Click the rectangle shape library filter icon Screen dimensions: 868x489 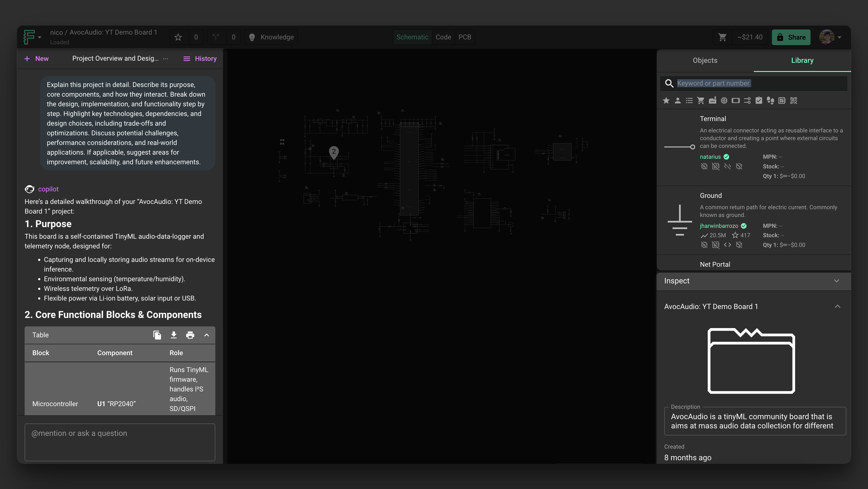(735, 101)
